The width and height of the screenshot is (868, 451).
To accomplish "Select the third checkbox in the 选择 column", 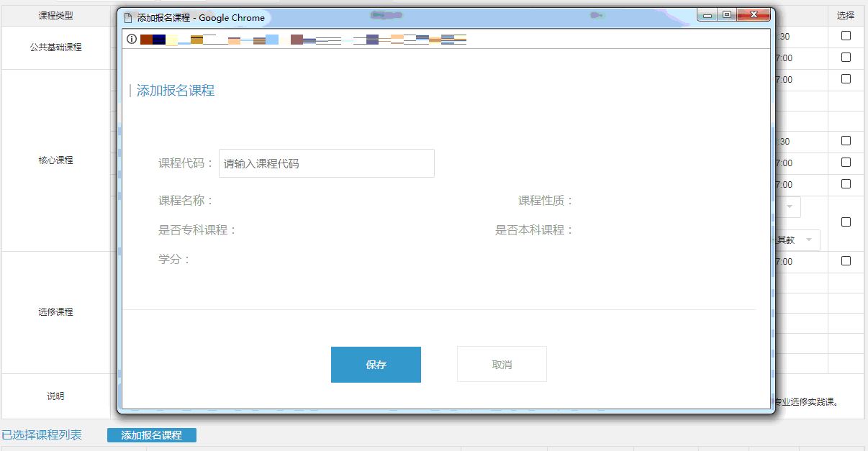I will point(846,79).
